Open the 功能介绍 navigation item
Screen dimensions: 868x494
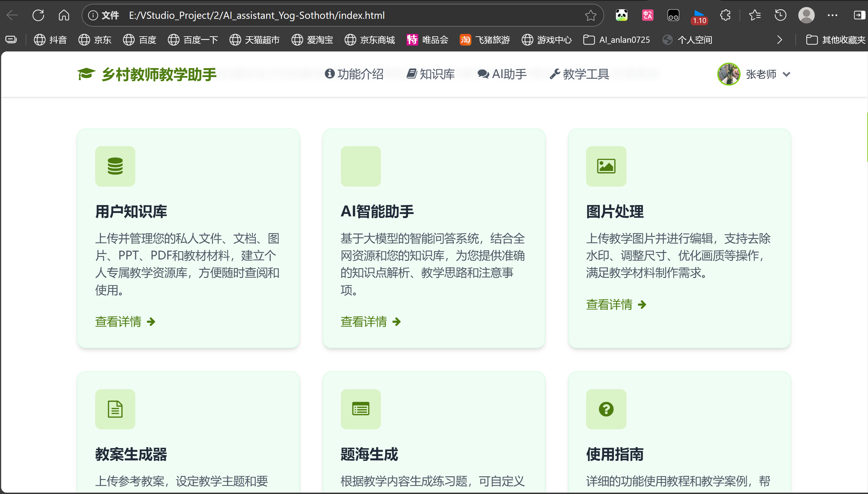point(354,74)
